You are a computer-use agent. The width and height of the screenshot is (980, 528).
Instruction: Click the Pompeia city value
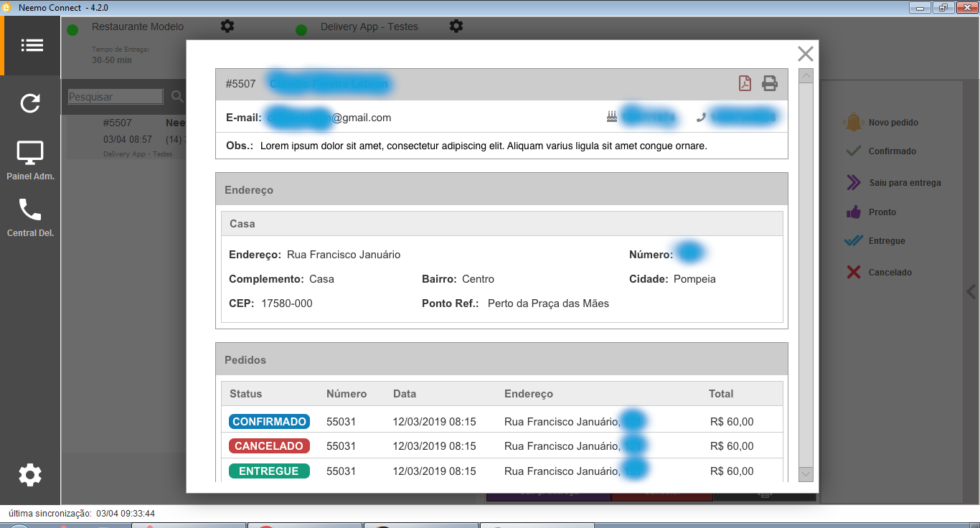click(694, 279)
